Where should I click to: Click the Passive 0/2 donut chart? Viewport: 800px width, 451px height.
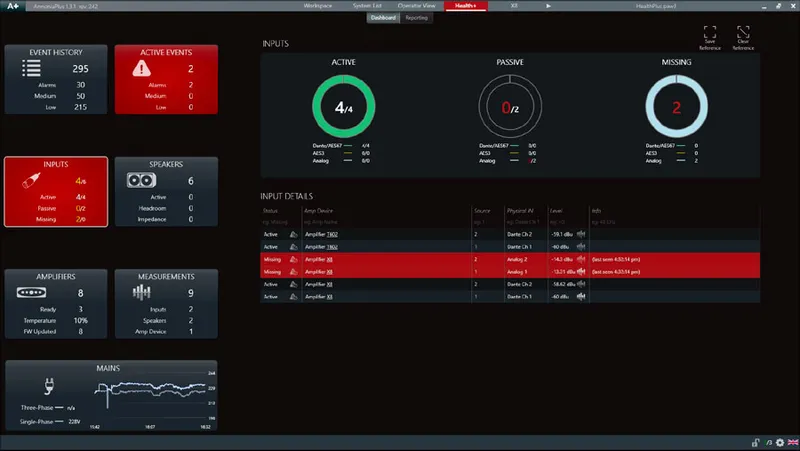pos(510,107)
